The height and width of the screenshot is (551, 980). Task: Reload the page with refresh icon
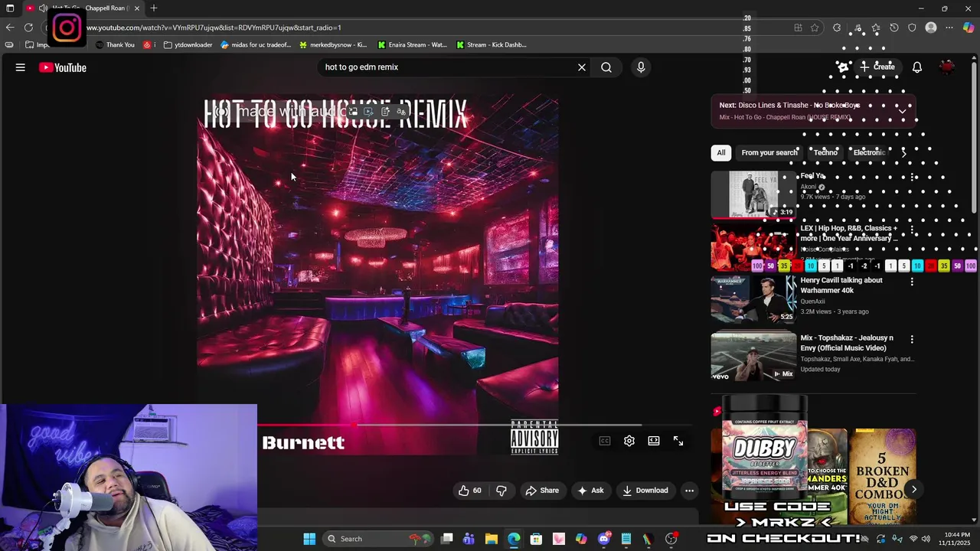(28, 28)
